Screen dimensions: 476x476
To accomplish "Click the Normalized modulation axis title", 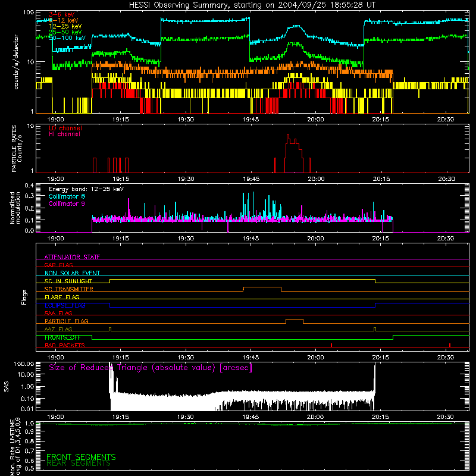I will (x=15, y=208).
